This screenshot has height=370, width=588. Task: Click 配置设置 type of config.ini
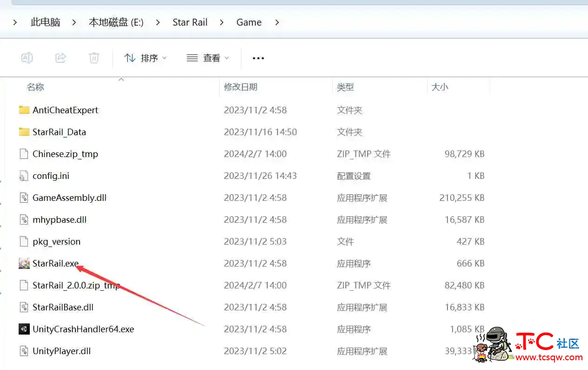[x=354, y=176]
